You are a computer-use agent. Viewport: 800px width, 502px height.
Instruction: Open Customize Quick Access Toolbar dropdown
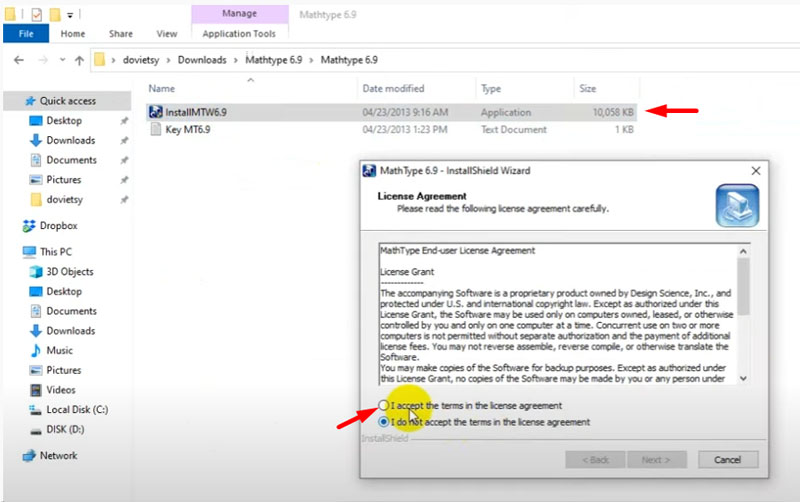tap(70, 15)
